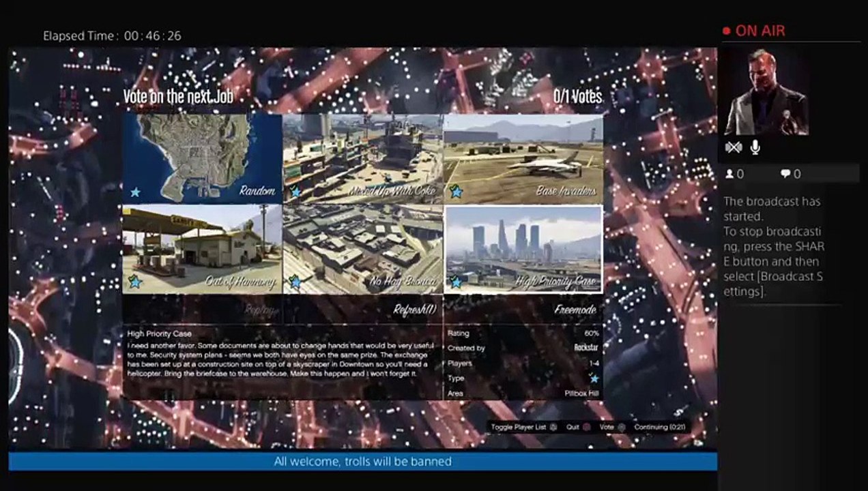Click the star icon on Base Invaders
Viewport: 868px width, 491px height.
456,192
